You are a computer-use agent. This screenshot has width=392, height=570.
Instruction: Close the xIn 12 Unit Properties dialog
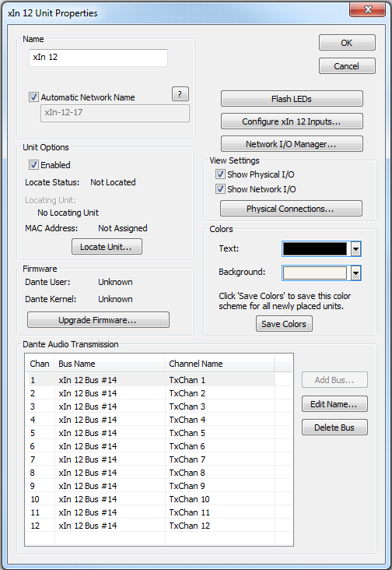(367, 9)
